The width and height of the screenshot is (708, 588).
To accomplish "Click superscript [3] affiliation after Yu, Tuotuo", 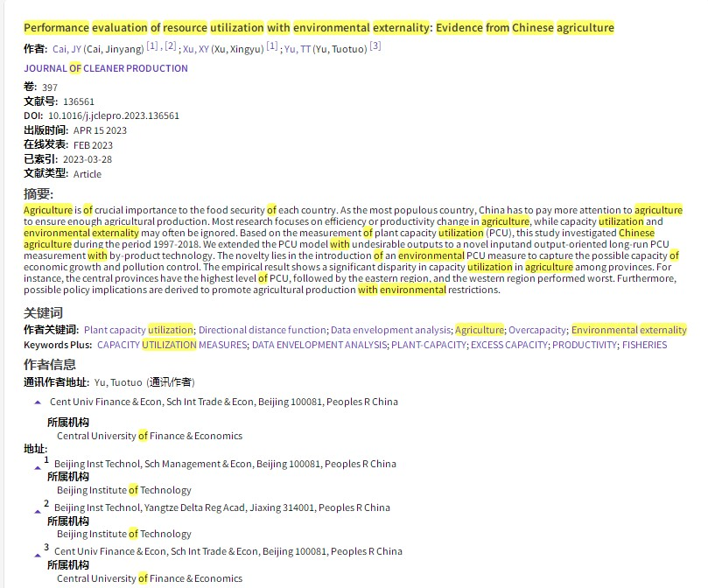I will 375,46.
